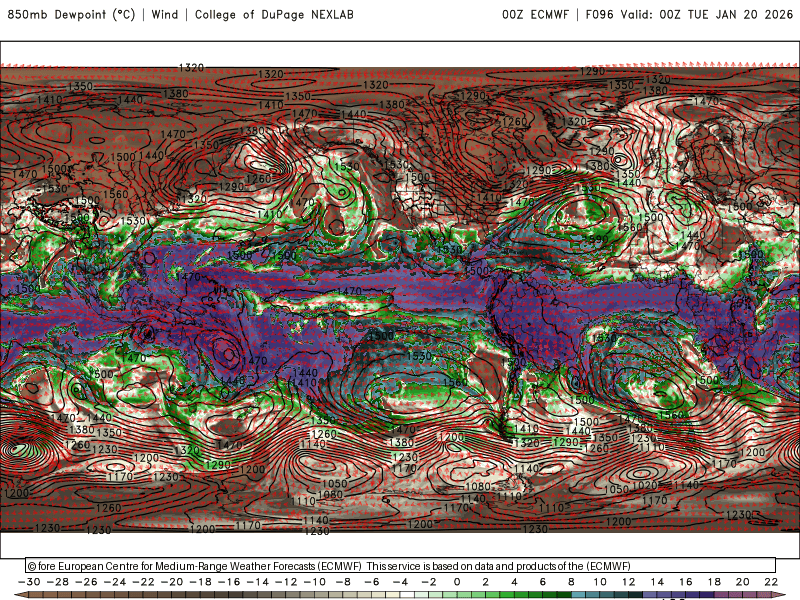The image size is (800, 600).
Task: Click the teal color swatch beneath the 8 label
Action: [579, 595]
